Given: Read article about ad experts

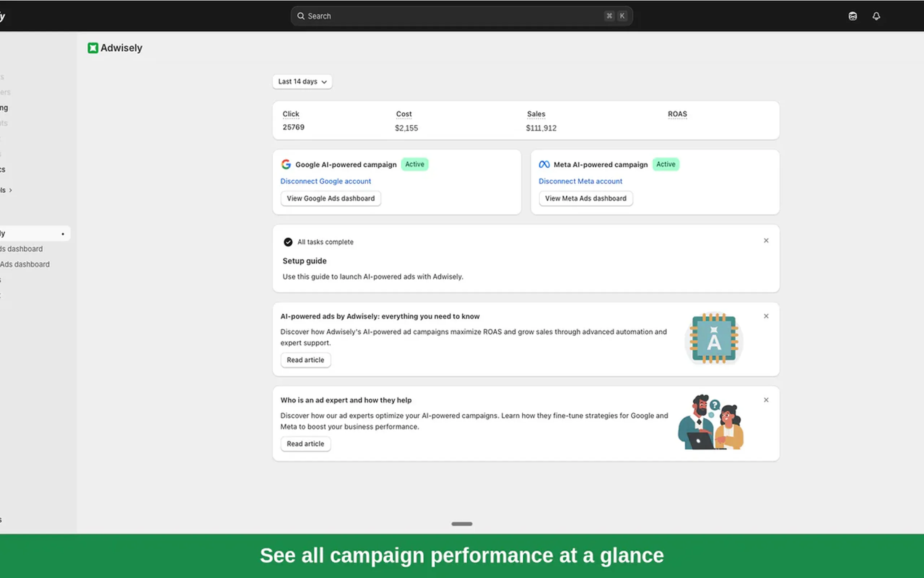Looking at the screenshot, I should [305, 444].
